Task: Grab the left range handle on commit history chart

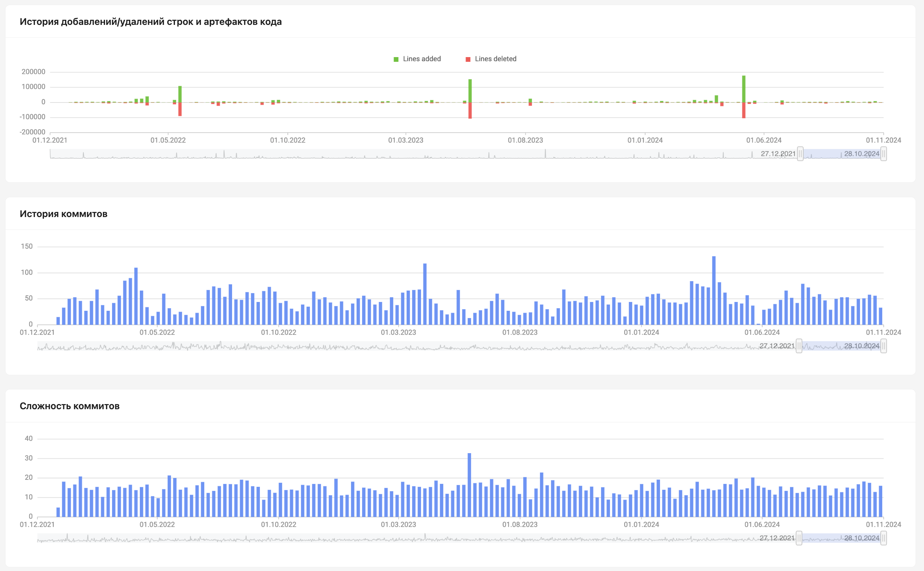Action: [799, 346]
